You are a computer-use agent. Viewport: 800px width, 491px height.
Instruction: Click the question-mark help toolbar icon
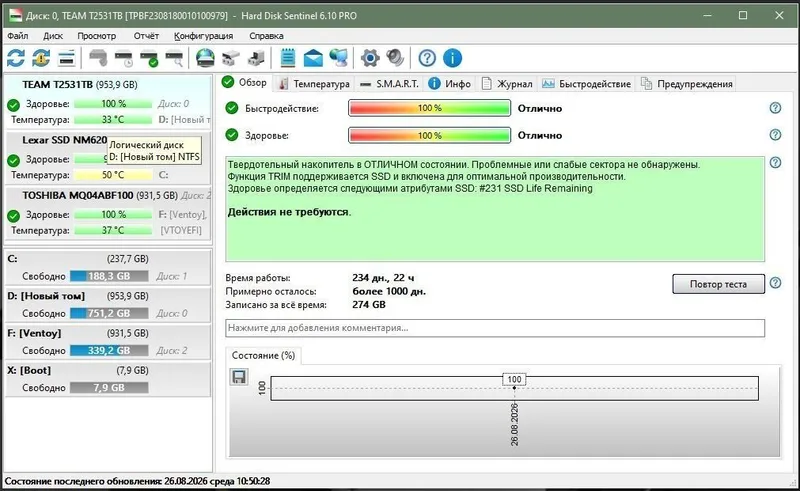coord(427,58)
